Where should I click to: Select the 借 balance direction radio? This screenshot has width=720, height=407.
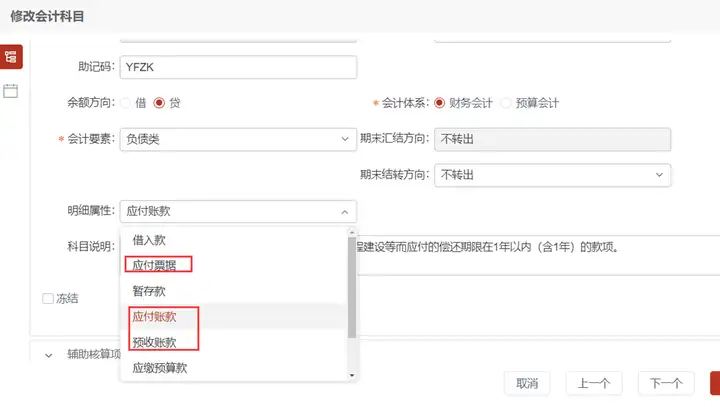pos(125,102)
